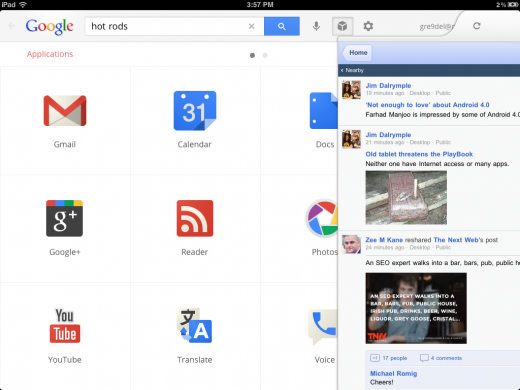The height and width of the screenshot is (390, 520).
Task: Open the Gmail app icon
Action: tap(65, 111)
